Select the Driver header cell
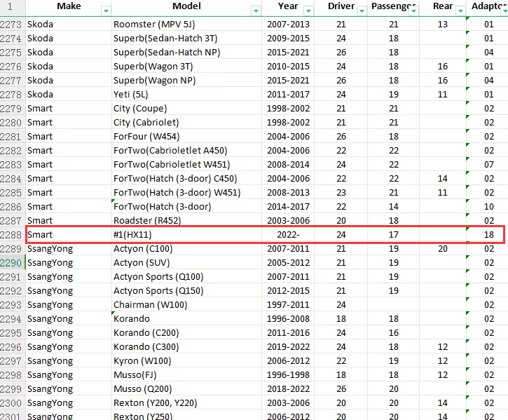 [341, 8]
